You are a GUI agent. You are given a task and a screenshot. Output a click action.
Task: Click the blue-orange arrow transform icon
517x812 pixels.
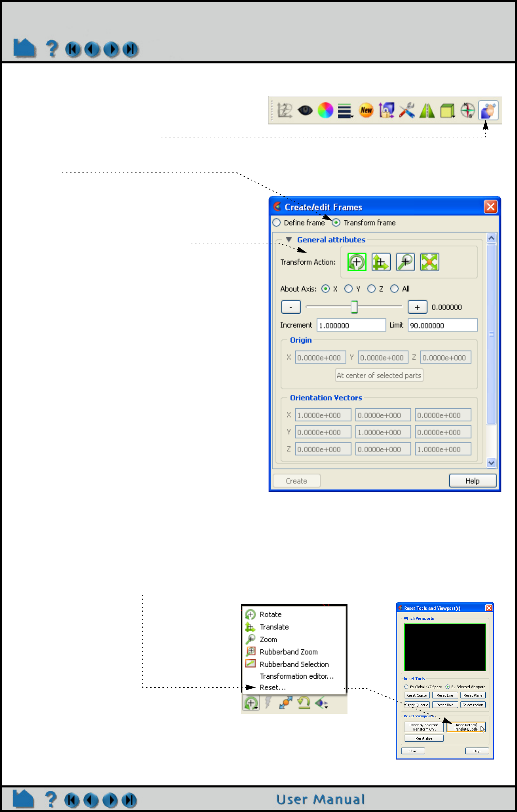[x=286, y=703]
